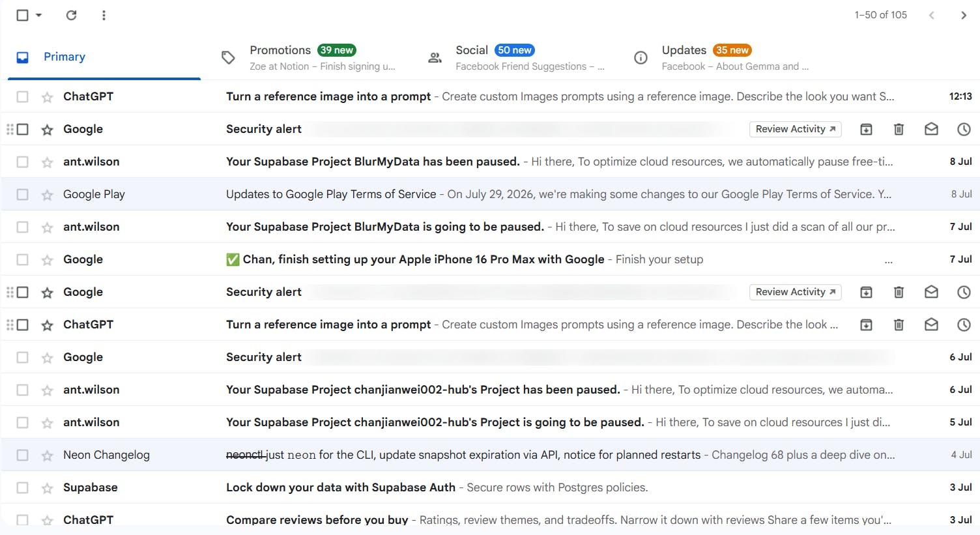Snooze the hovered ChatGPT reference image email
980x535 pixels.
click(964, 325)
